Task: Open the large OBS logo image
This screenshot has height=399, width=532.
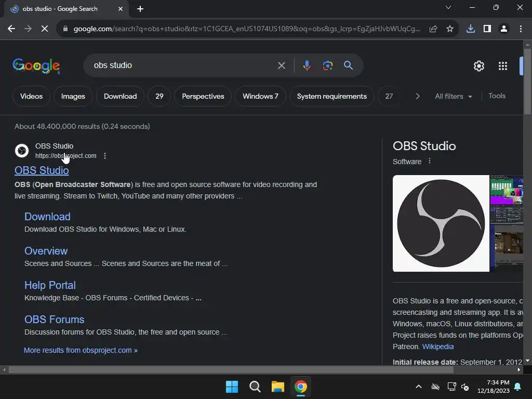Action: [x=441, y=223]
